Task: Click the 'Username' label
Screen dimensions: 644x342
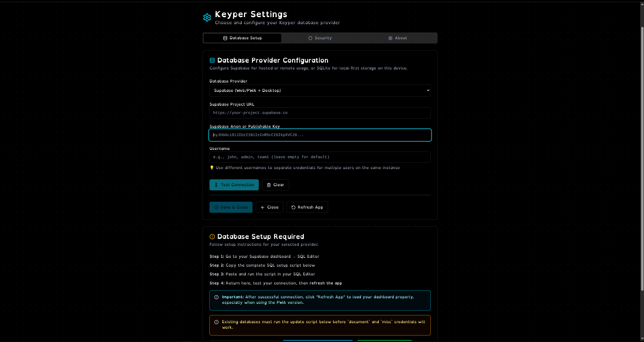Action: (x=220, y=149)
